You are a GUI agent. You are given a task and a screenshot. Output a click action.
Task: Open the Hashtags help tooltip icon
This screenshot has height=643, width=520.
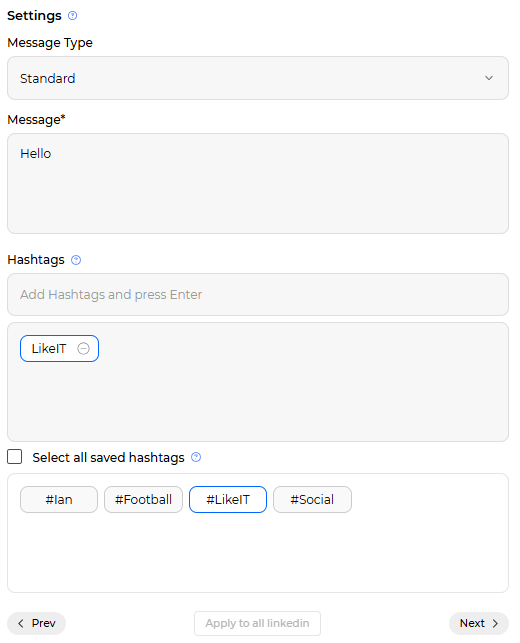tap(76, 260)
